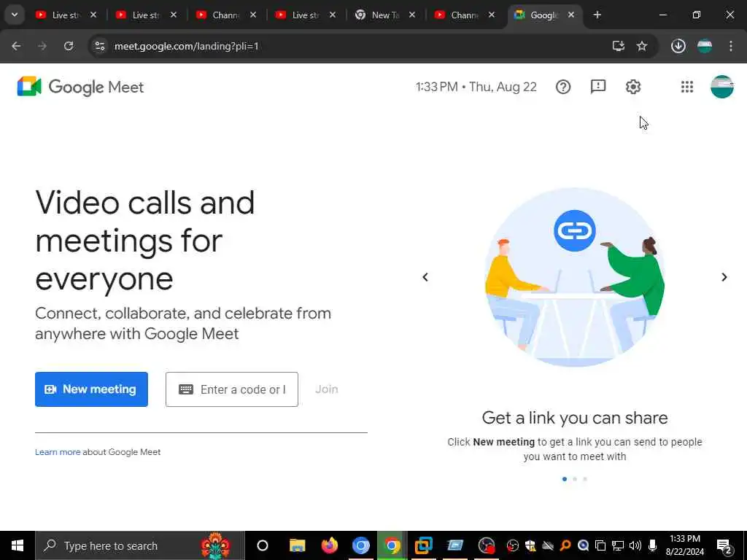Bookmark this page with star
Screen dimensions: 747x560
pyautogui.click(x=642, y=46)
